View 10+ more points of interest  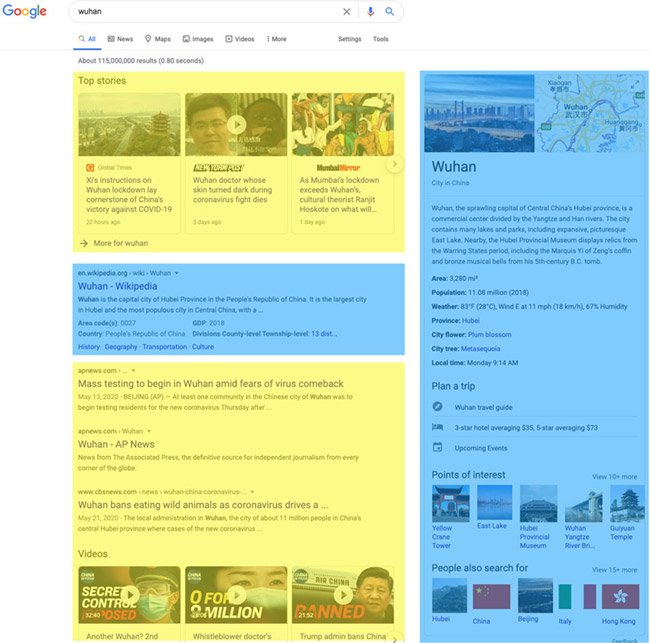[x=614, y=477]
